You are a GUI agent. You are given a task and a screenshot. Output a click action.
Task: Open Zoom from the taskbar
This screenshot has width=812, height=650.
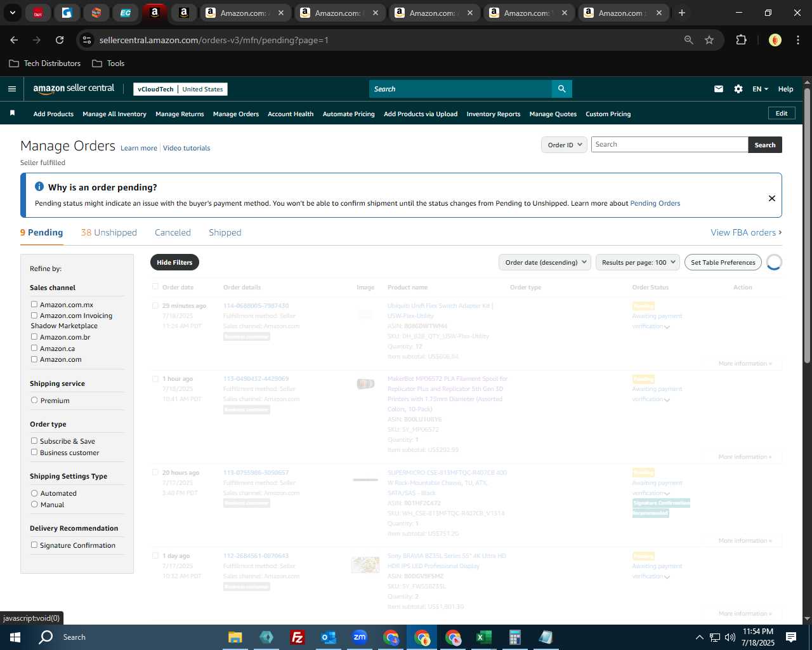click(360, 637)
